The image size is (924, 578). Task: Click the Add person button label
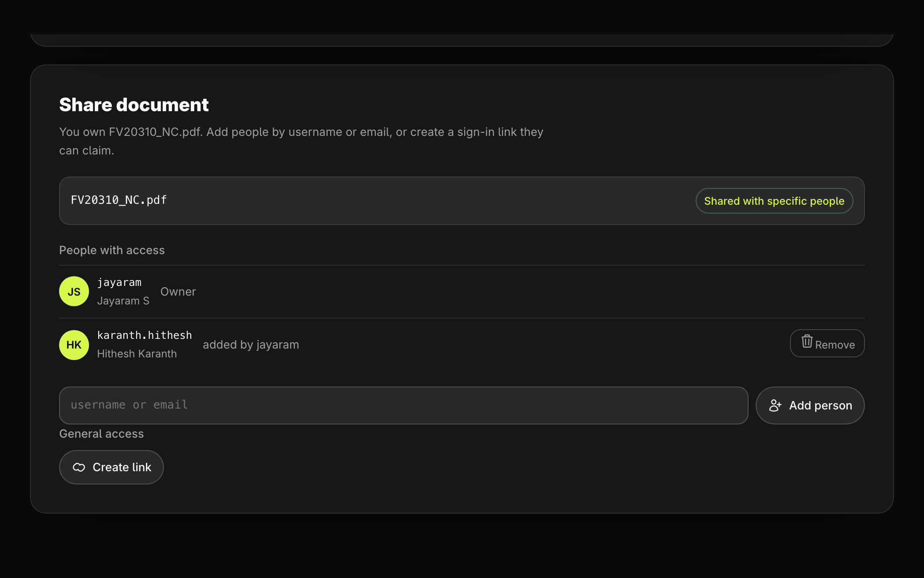(820, 405)
